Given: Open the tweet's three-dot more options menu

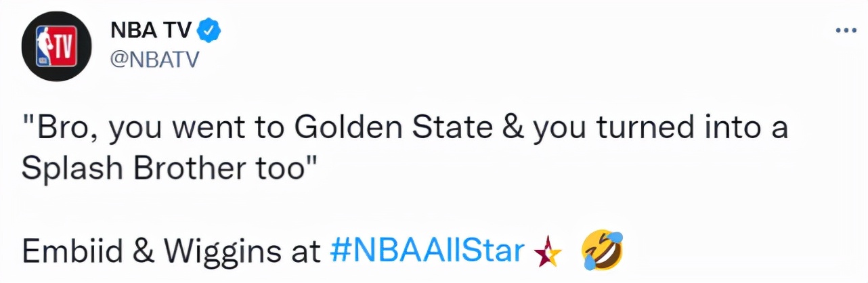Looking at the screenshot, I should [846, 30].
